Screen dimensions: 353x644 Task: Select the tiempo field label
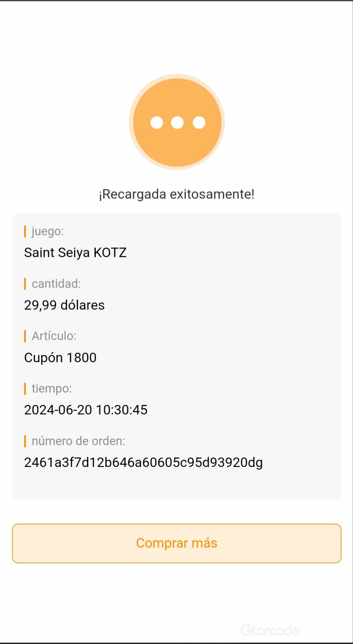click(x=52, y=389)
